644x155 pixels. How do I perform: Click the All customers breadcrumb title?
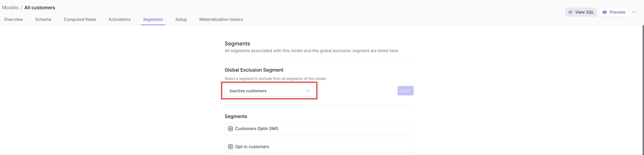pyautogui.click(x=40, y=8)
